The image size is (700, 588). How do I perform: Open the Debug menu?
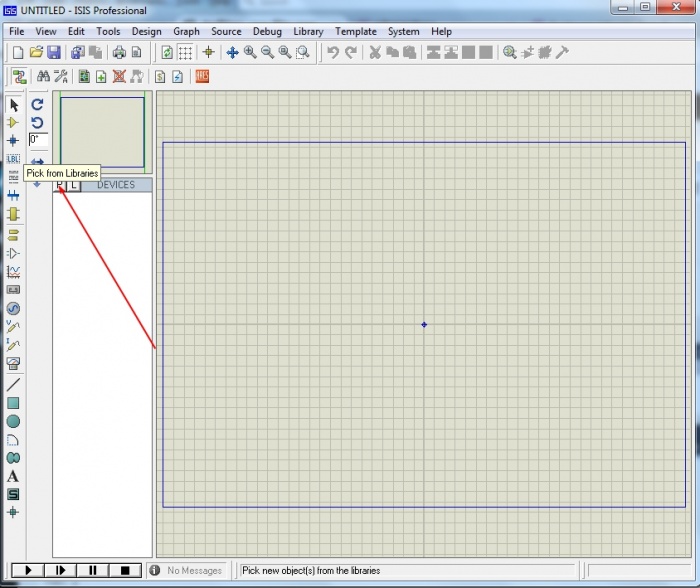coord(267,31)
